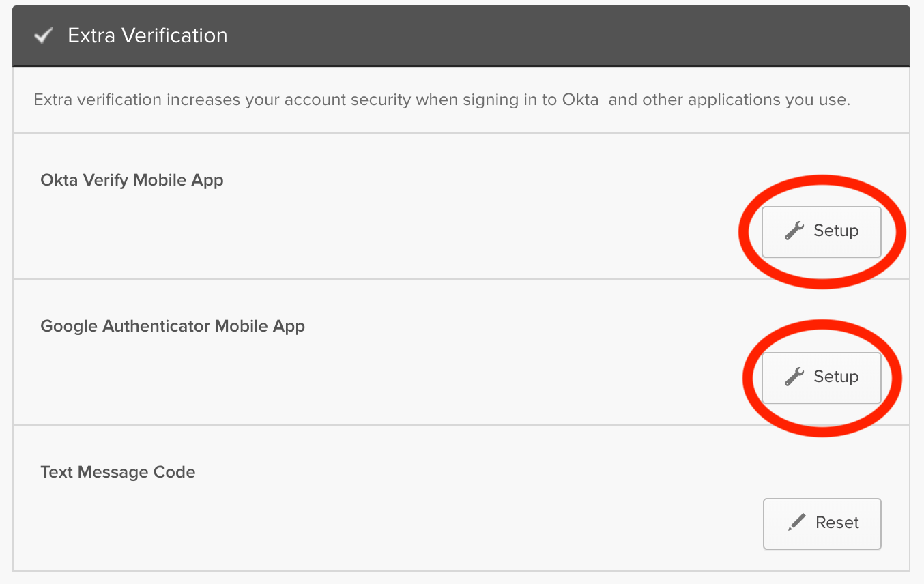The image size is (924, 584).
Task: Click the wrench icon for Google Authenticator
Action: point(794,377)
